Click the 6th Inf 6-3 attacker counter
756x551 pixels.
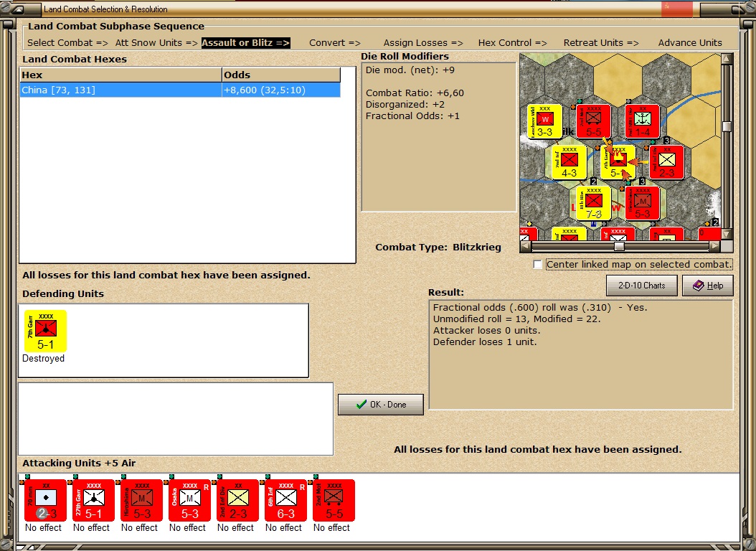pyautogui.click(x=286, y=500)
